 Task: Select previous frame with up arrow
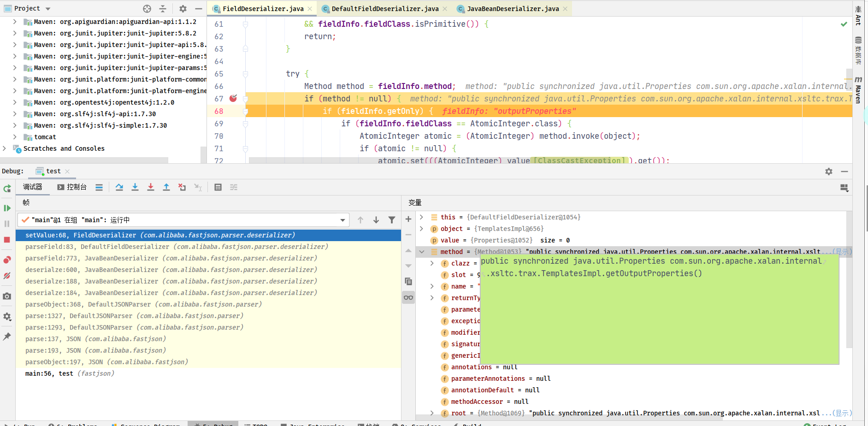[x=360, y=220]
